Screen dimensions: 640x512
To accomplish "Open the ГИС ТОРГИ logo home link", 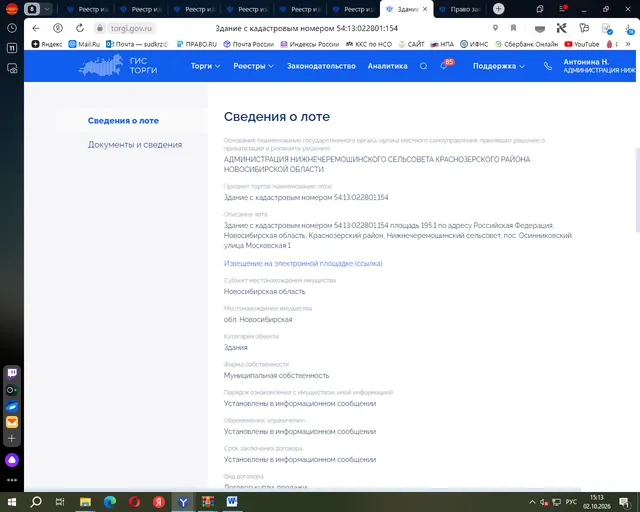I will click(118, 66).
